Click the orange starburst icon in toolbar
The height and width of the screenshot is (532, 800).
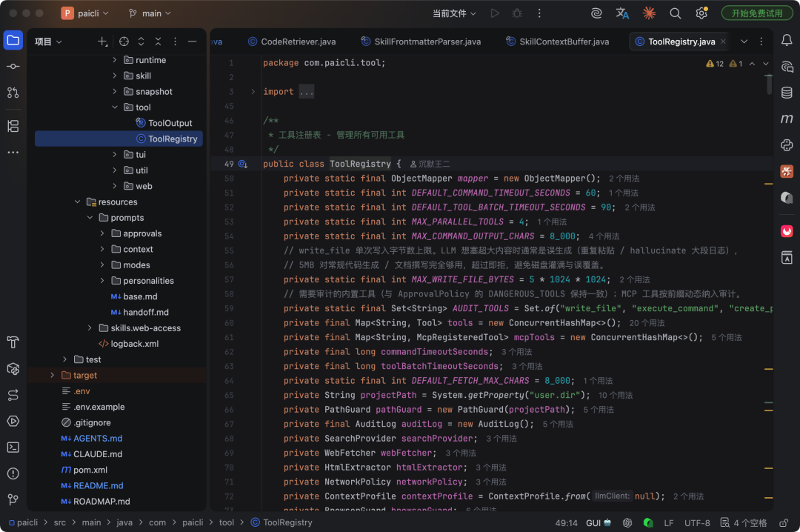(649, 13)
